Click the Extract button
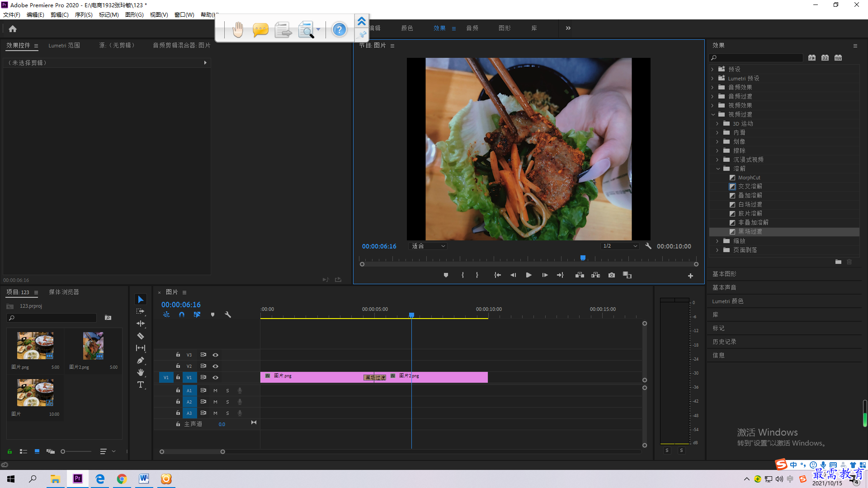Screen dimensions: 868x488 pyautogui.click(x=595, y=275)
